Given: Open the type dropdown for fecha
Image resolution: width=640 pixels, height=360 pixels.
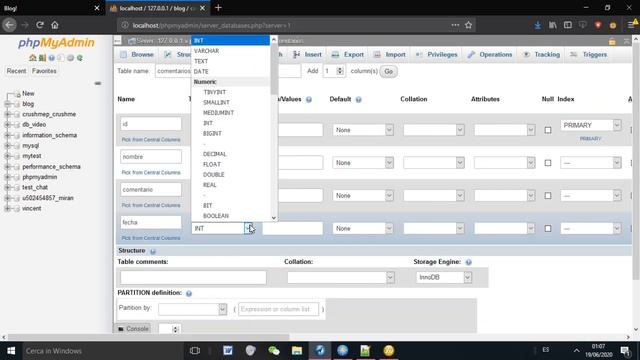Looking at the screenshot, I should click(x=222, y=229).
